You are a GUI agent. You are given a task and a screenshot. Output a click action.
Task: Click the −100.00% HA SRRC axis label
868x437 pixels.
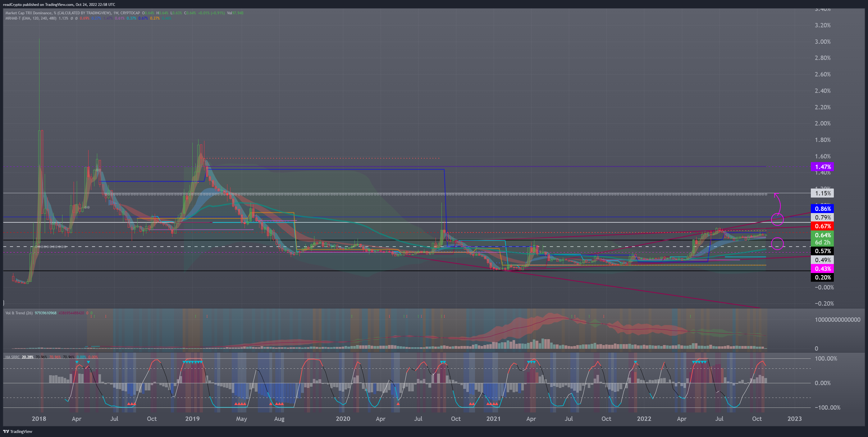coord(827,408)
